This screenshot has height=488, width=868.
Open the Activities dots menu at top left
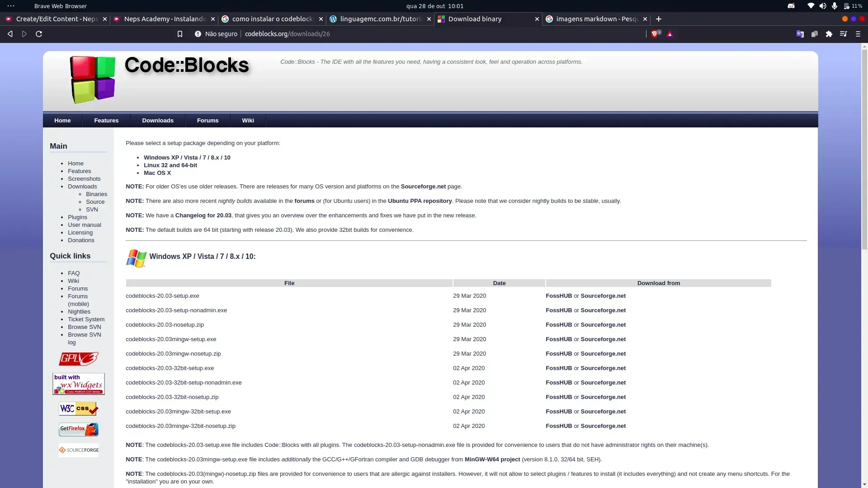click(11, 6)
